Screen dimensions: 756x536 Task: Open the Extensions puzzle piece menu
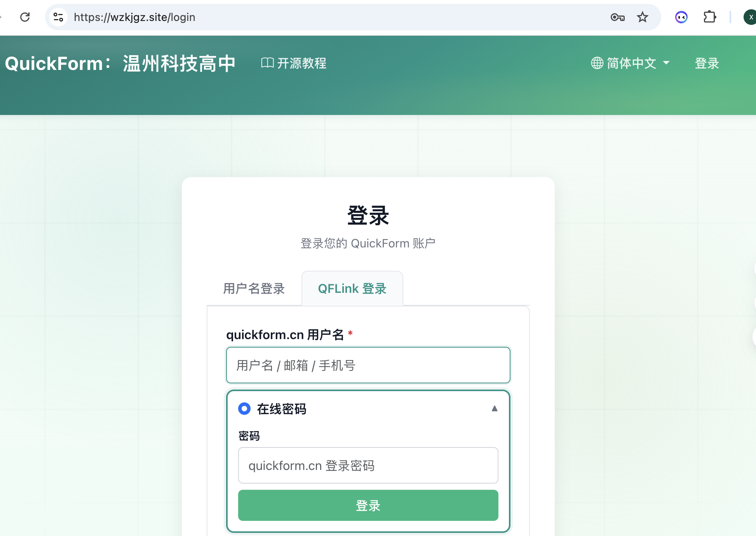pyautogui.click(x=710, y=17)
